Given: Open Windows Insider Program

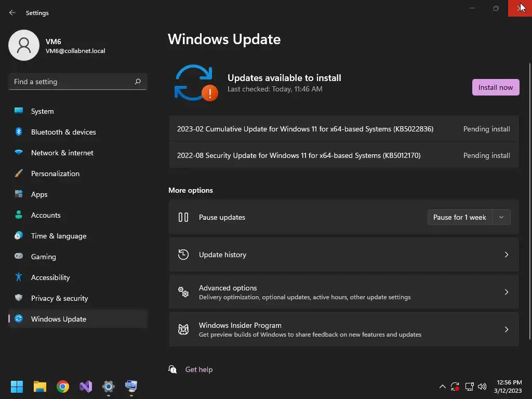Looking at the screenshot, I should coord(344,329).
